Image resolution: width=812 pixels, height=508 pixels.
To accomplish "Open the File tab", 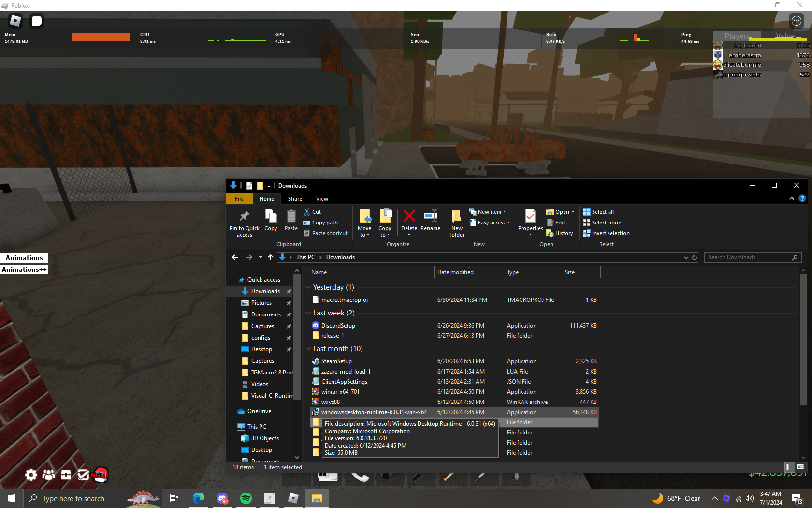I will [239, 199].
